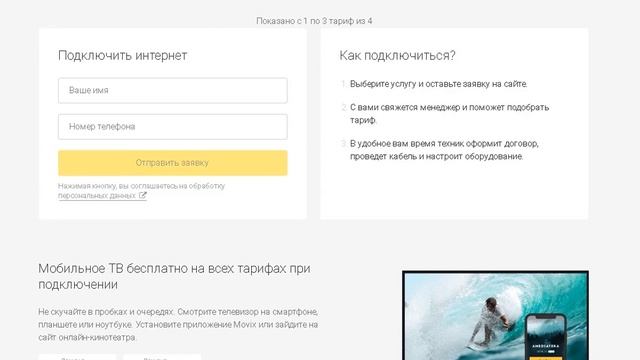Click the 'Как подключиться?' heading
The width and height of the screenshot is (640, 360).
pyautogui.click(x=397, y=56)
